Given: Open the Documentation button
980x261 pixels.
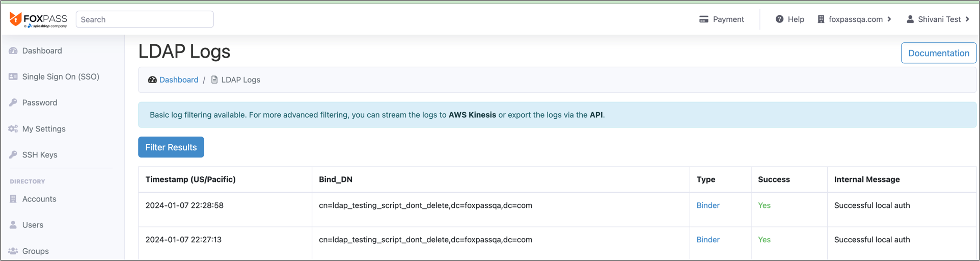Looking at the screenshot, I should click(938, 53).
